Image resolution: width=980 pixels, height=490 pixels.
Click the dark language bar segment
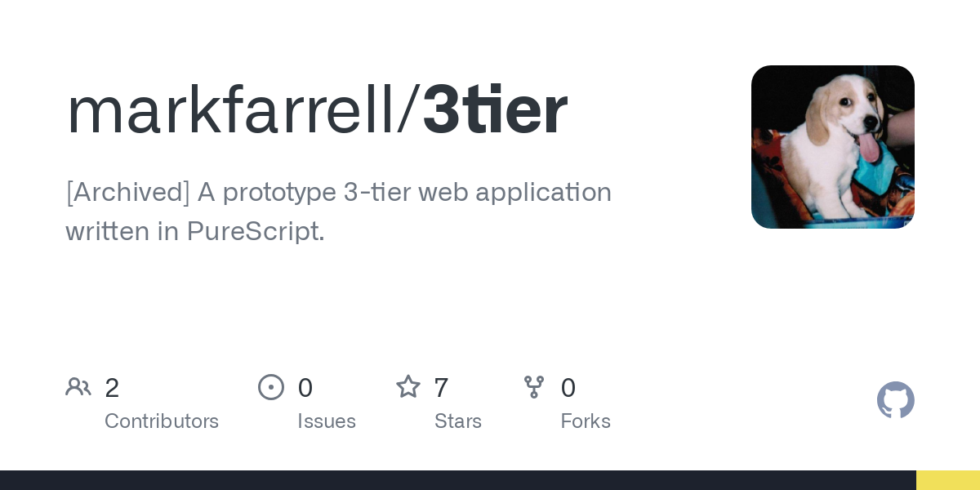[x=457, y=480]
